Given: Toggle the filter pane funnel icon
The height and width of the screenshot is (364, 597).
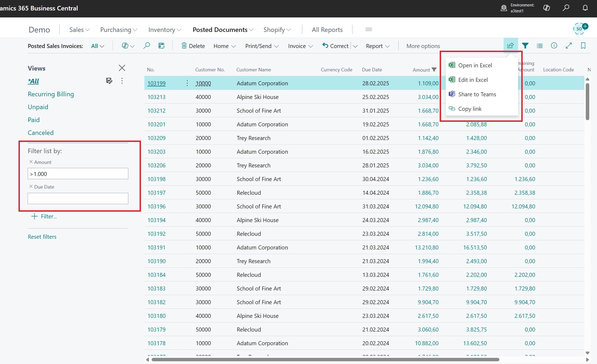Looking at the screenshot, I should click(x=525, y=46).
